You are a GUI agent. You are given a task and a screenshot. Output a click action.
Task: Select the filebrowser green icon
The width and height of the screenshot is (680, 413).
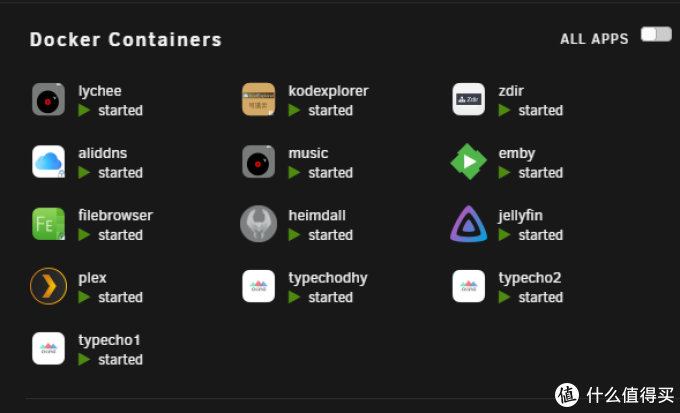[x=48, y=224]
